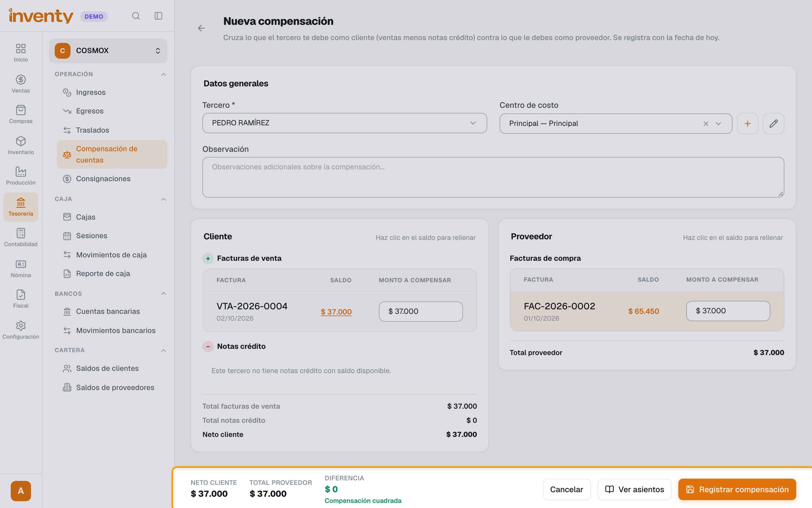812x508 pixels.
Task: Open Ingresos menu item
Action: click(112, 92)
